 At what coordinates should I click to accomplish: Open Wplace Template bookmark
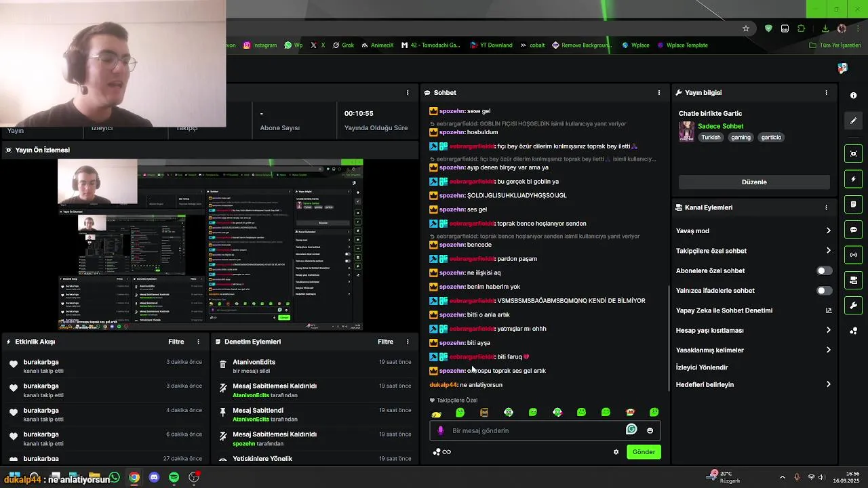pos(682,45)
